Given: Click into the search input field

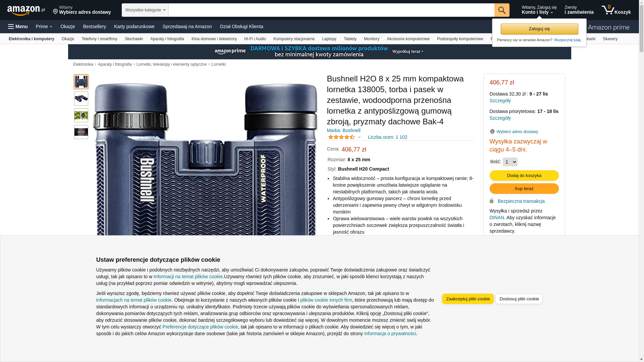Looking at the screenshot, I should (331, 10).
